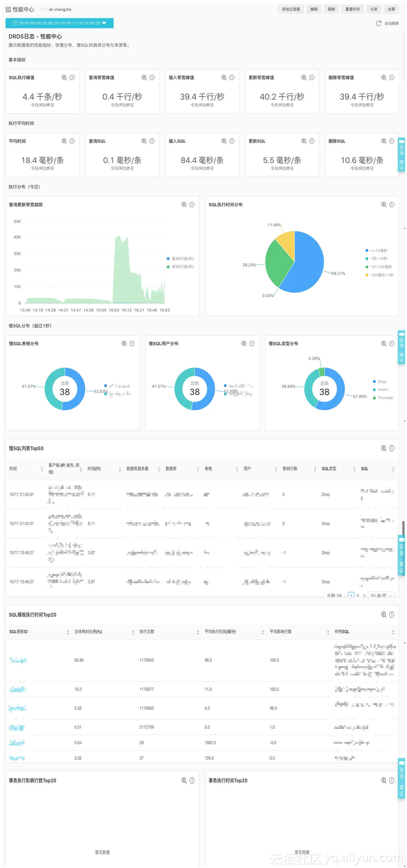Sort slow SQL list by SQL类型 column
This screenshot has width=407, height=868.
click(354, 469)
